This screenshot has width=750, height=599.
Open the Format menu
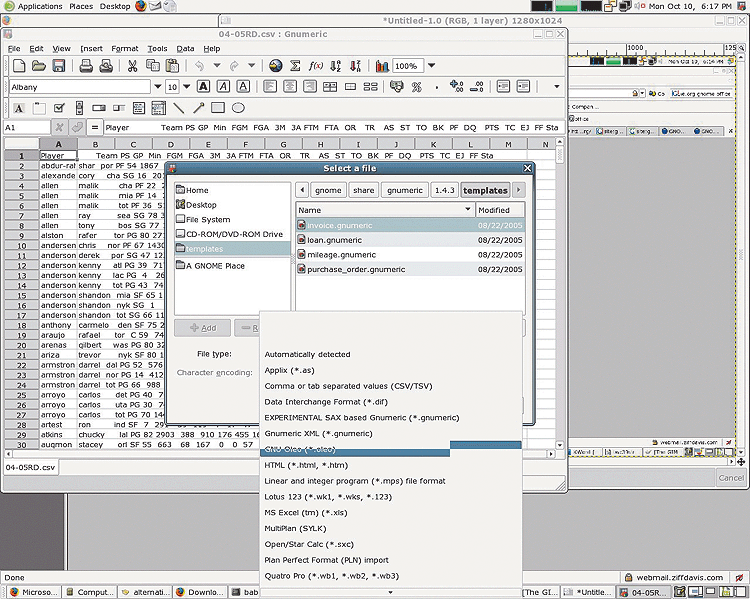[124, 48]
